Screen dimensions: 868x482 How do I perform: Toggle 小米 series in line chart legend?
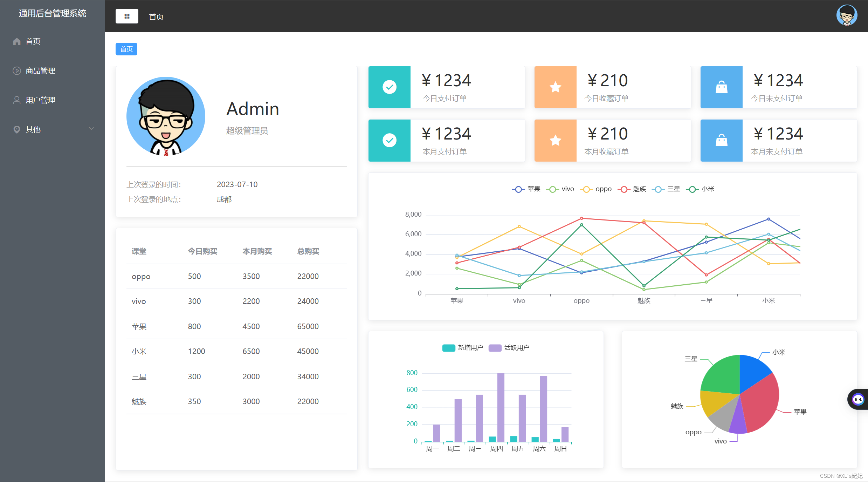(700, 189)
